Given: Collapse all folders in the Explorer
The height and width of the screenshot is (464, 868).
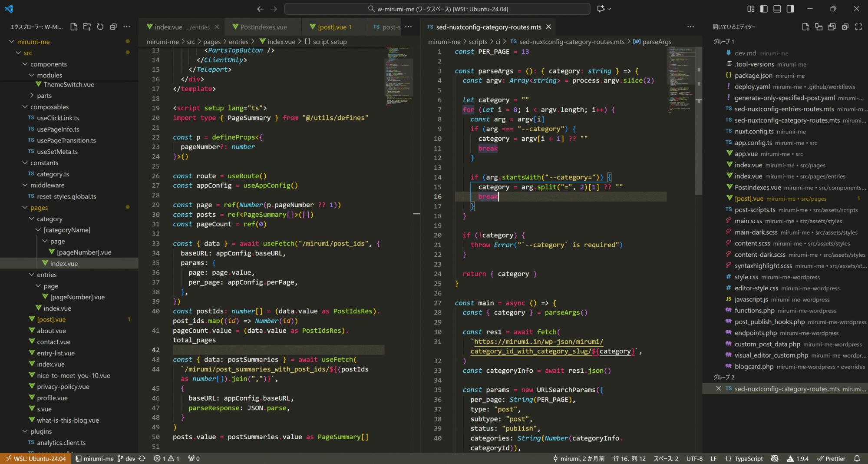Looking at the screenshot, I should coord(113,27).
